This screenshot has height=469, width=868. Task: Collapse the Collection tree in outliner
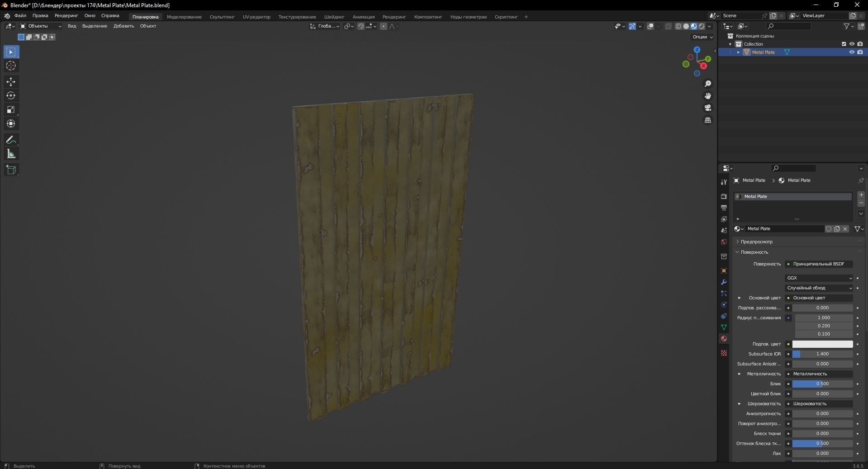[730, 44]
